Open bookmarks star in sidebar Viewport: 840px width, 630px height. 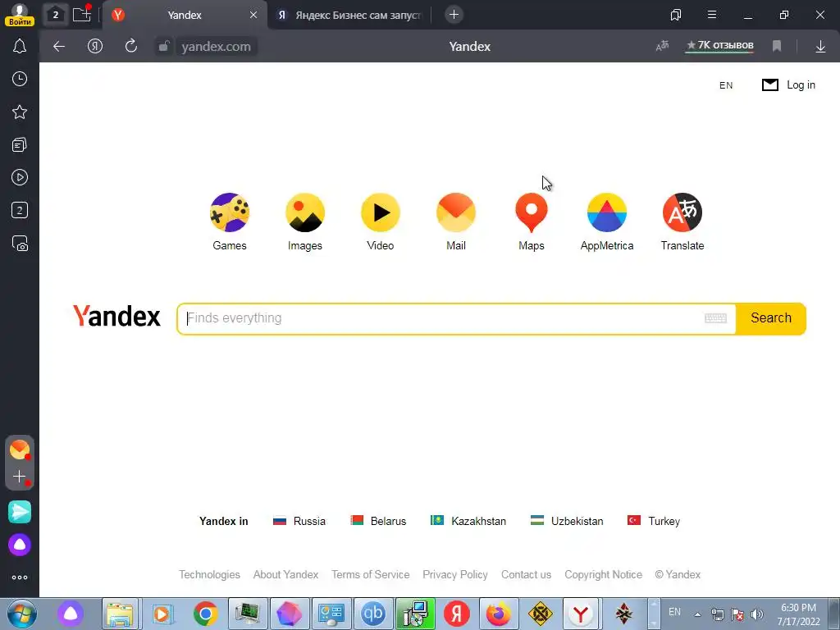click(20, 112)
